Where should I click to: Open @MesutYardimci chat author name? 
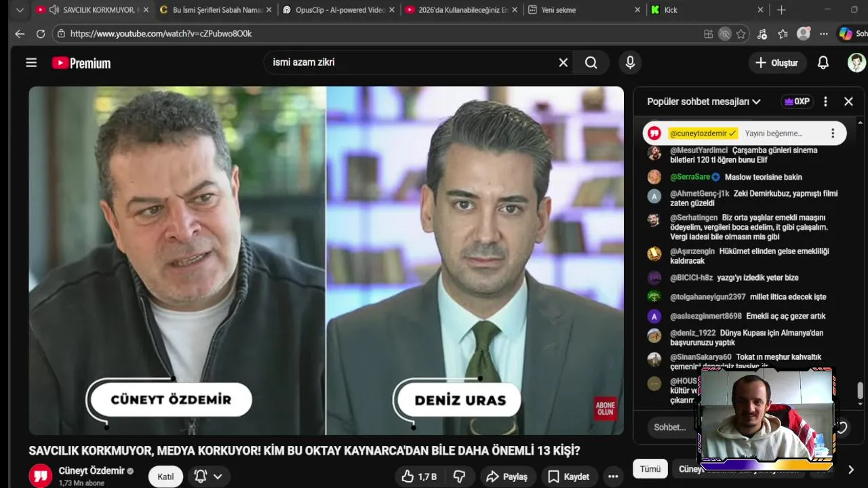698,150
